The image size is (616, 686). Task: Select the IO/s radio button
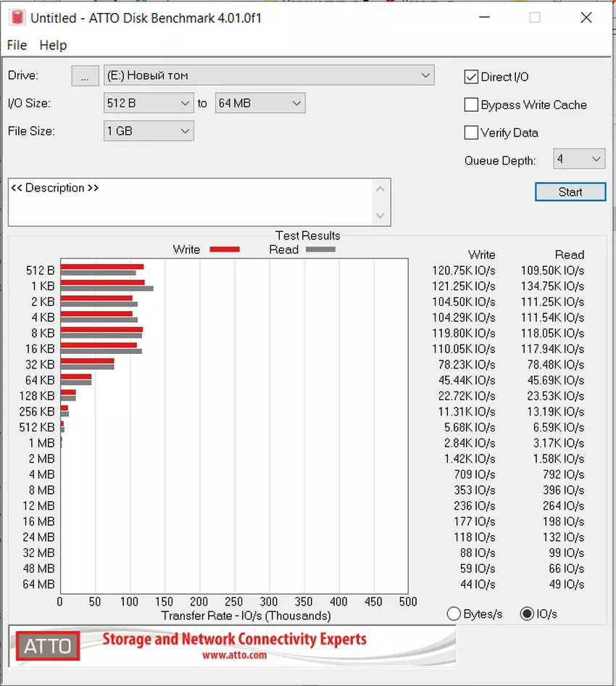(527, 614)
